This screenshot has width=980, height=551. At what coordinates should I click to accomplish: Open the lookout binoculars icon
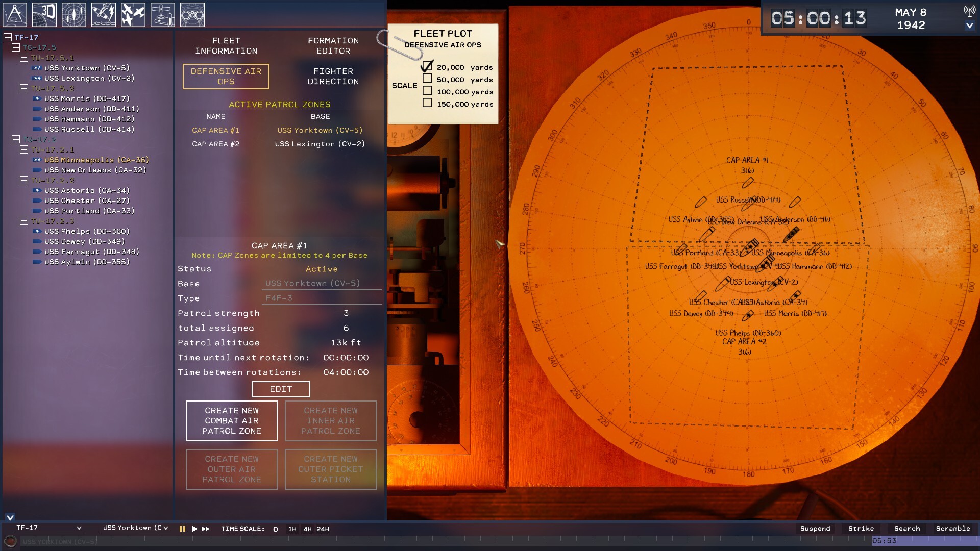(192, 14)
